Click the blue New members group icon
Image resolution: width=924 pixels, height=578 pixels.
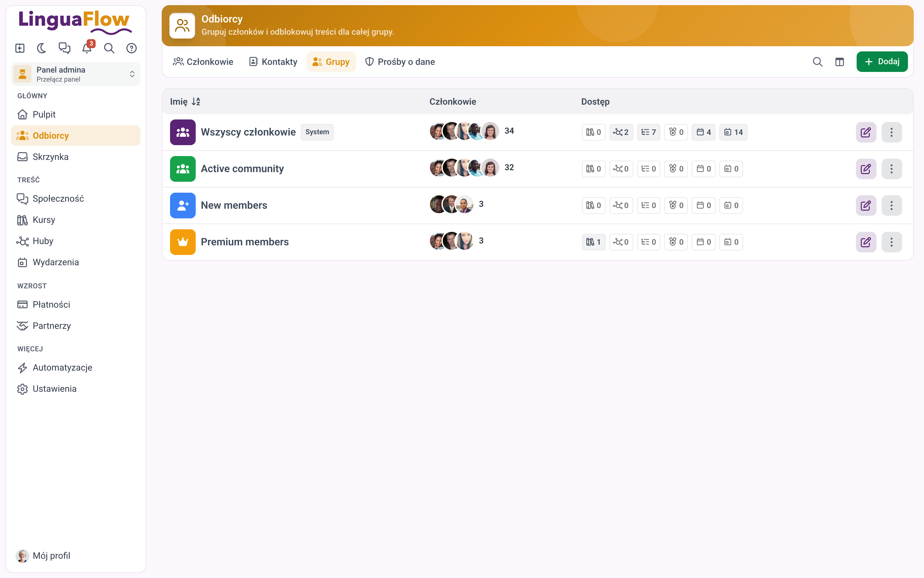click(183, 206)
